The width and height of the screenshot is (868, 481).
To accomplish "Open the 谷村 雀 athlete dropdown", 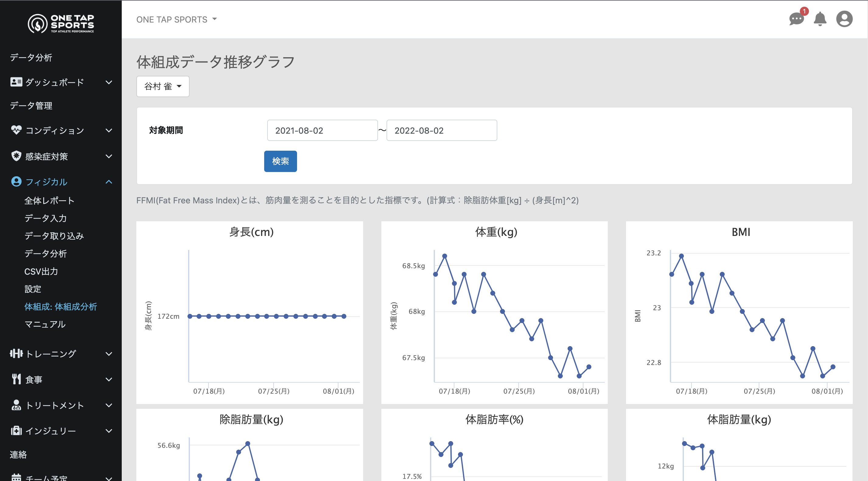I will [x=163, y=86].
